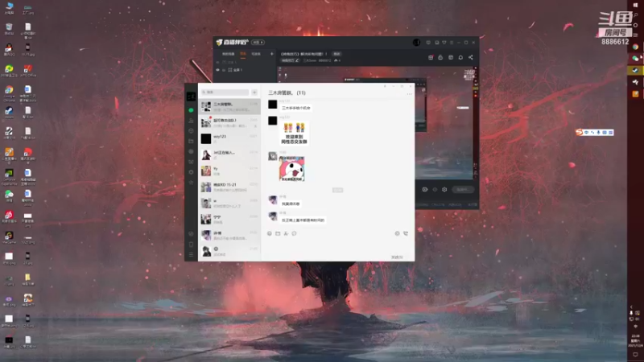Open the XD 15-21 conversation

click(x=229, y=187)
